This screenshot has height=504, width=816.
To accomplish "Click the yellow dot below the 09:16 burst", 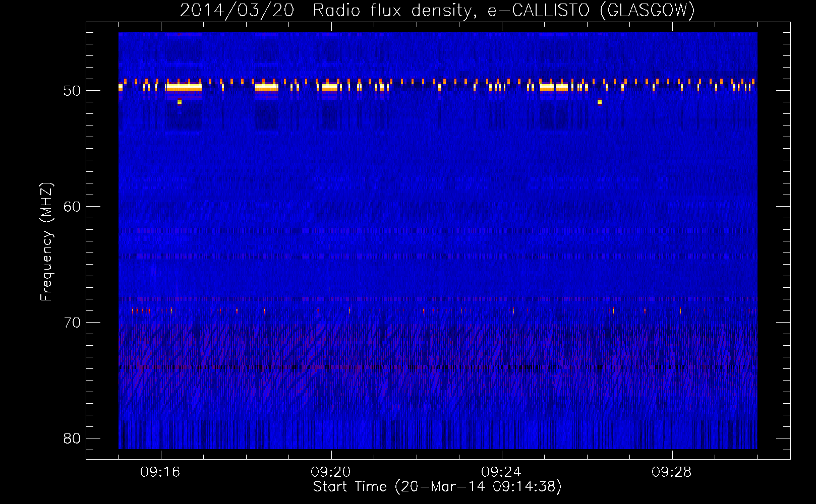I will tap(179, 102).
